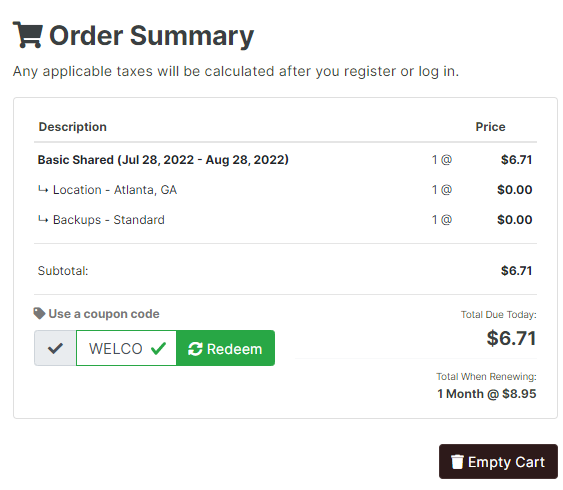Image resolution: width=563 pixels, height=490 pixels.
Task: Click the green validation check in coupon field
Action: (158, 348)
